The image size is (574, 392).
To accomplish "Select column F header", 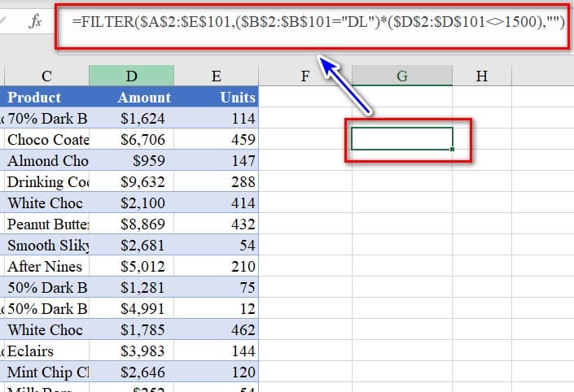I will coord(305,76).
